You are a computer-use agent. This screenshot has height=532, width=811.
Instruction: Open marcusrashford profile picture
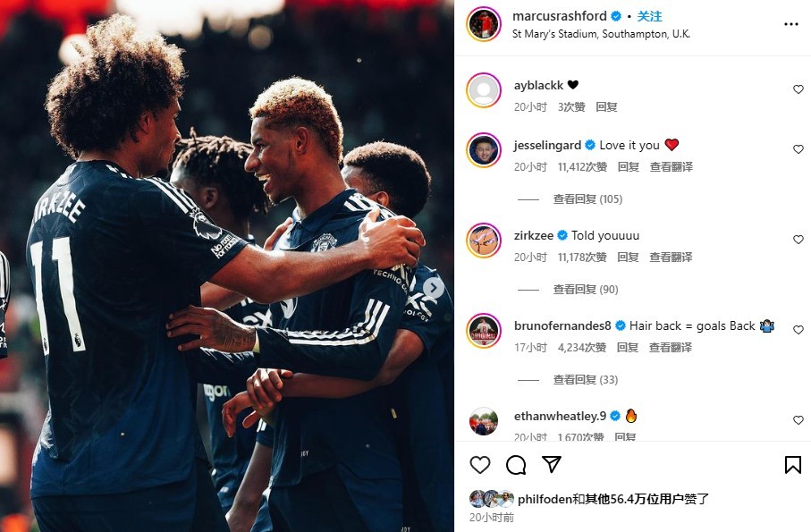point(484,24)
